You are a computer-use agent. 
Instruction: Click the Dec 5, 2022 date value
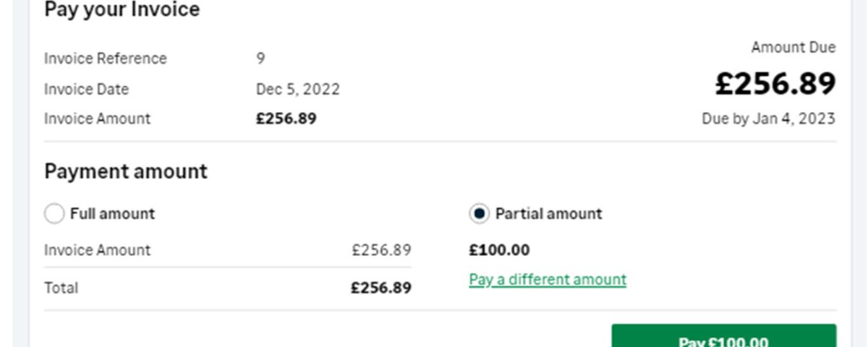tap(298, 90)
